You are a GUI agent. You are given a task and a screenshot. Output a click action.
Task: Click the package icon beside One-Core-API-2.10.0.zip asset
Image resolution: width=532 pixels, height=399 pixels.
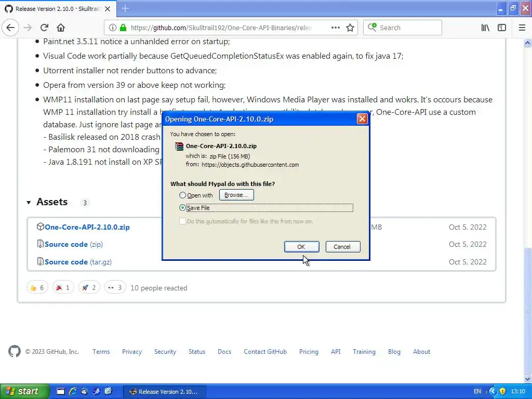41,227
